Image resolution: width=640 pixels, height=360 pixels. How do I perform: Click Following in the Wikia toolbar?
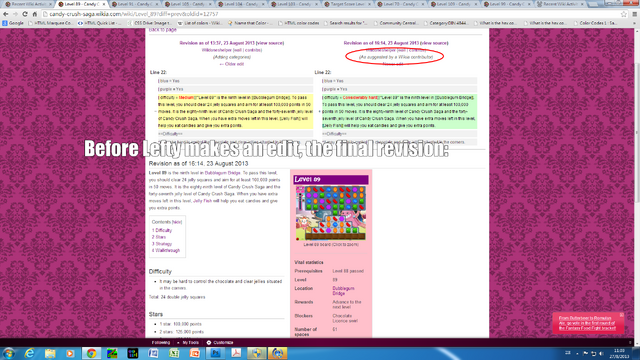point(161,342)
